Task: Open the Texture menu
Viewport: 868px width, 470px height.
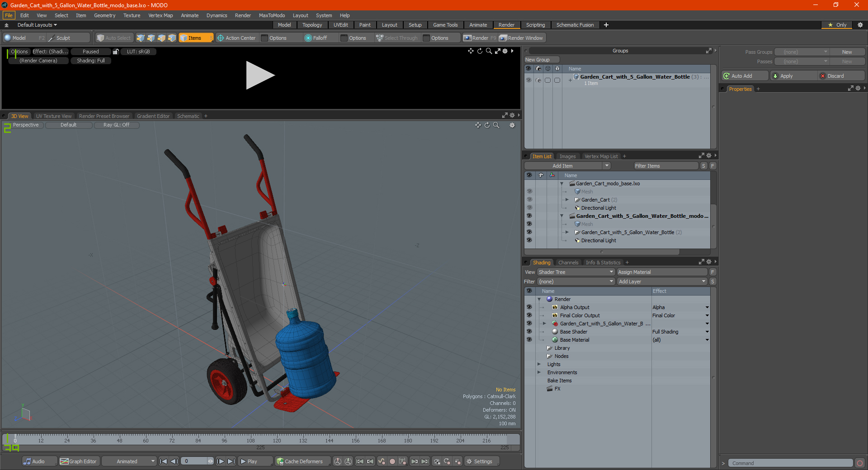Action: [x=132, y=15]
